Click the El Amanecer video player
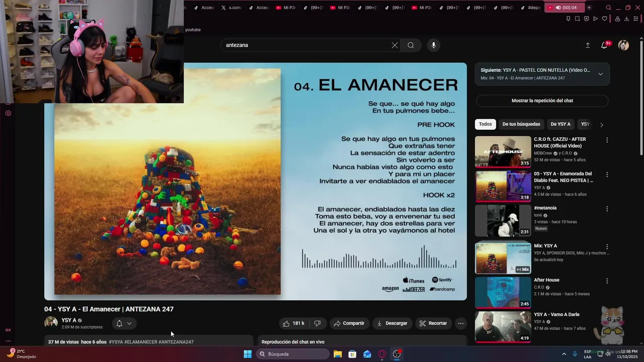 (x=256, y=182)
